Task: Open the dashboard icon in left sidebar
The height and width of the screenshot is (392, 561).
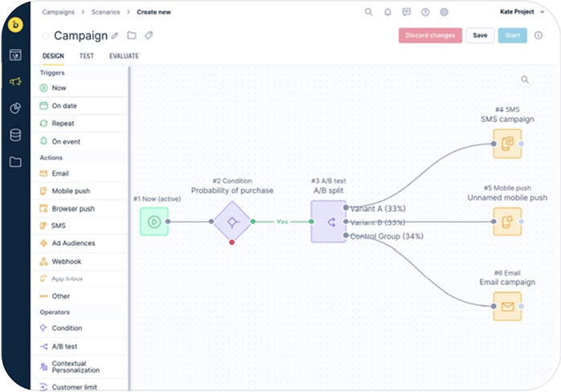Action: tap(15, 55)
